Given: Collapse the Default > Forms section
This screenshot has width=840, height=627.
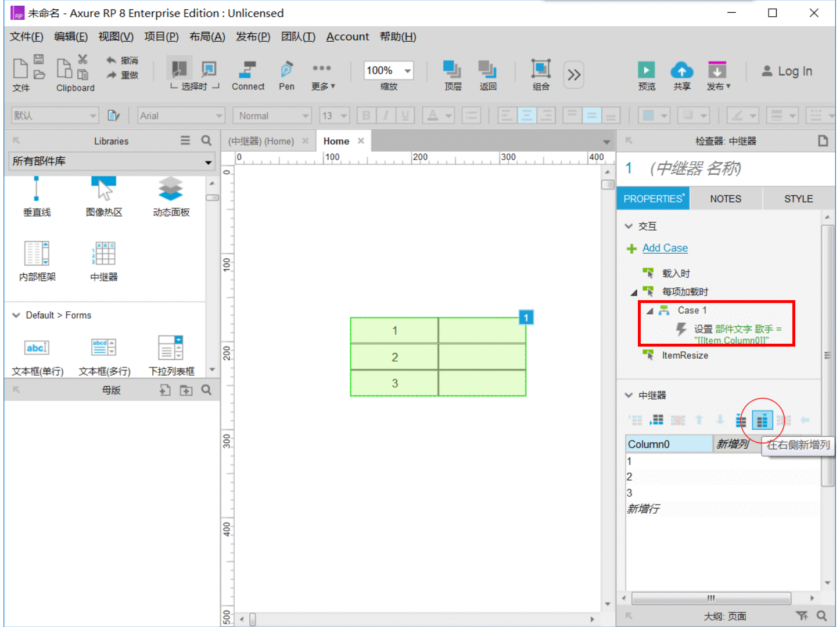Looking at the screenshot, I should [16, 315].
